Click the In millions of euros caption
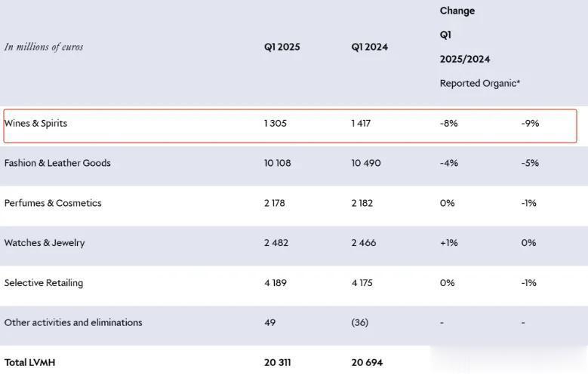588x378 pixels. pyautogui.click(x=44, y=47)
